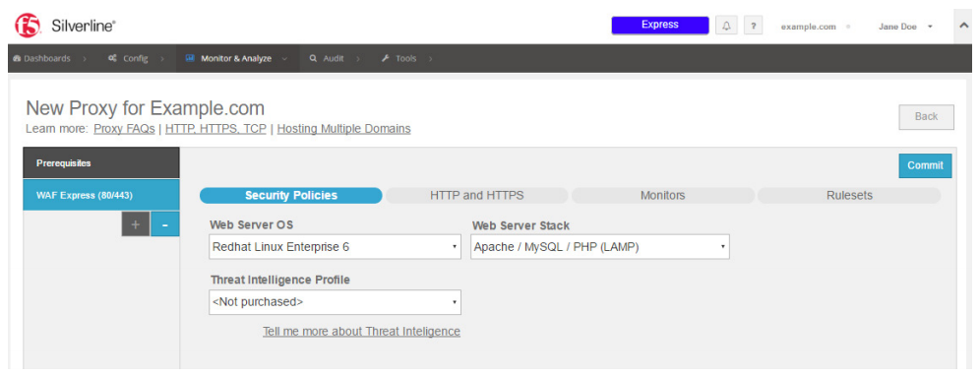The height and width of the screenshot is (377, 980).
Task: Open the Dashboards menu
Action: (x=49, y=59)
